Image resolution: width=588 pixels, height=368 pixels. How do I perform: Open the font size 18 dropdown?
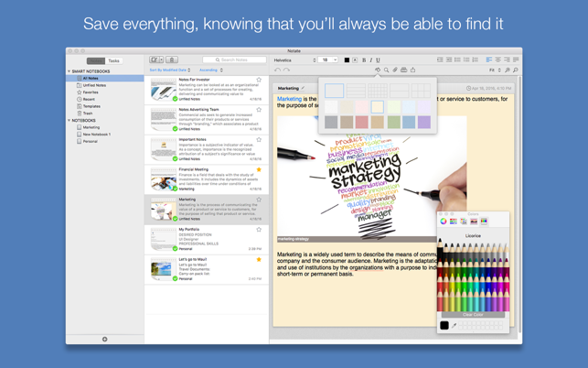click(327, 60)
